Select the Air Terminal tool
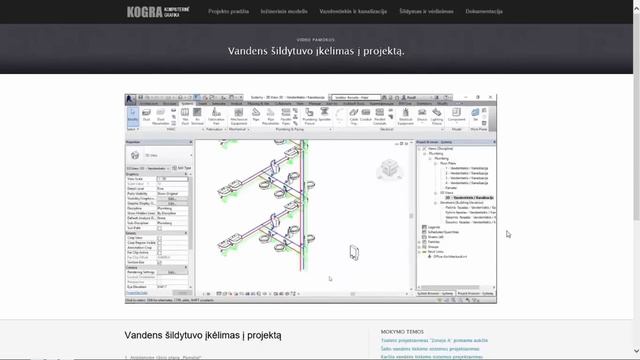The width and height of the screenshot is (640, 360). pyautogui.click(x=198, y=116)
